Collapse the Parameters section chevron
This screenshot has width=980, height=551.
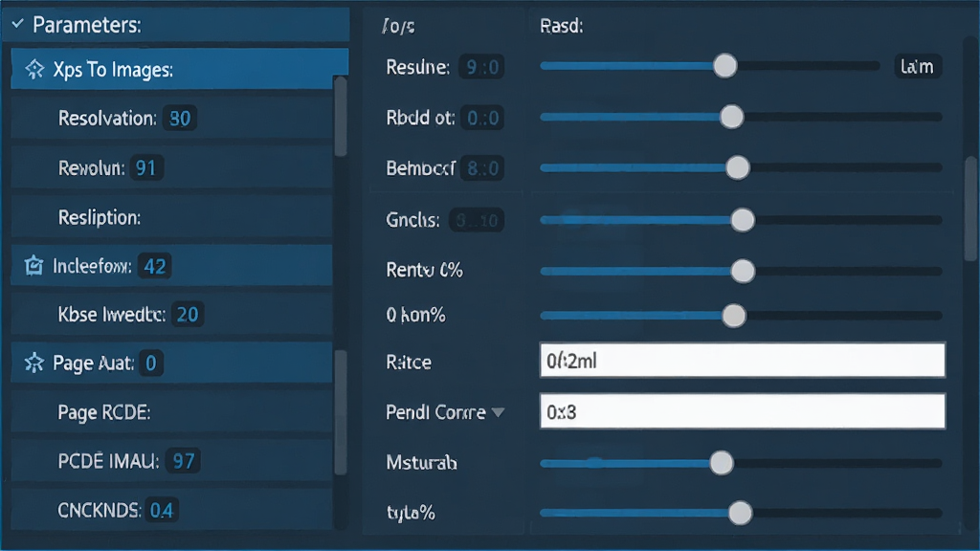click(x=17, y=24)
